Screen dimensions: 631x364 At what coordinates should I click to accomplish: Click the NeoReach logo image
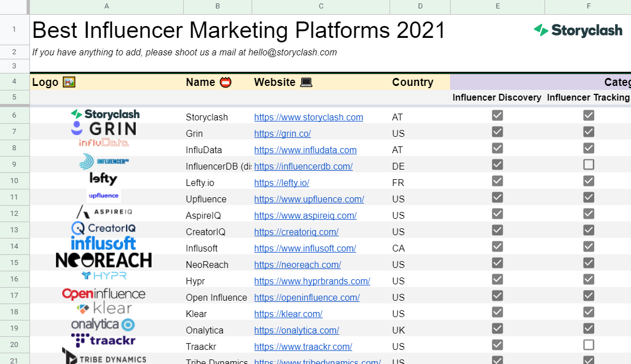click(x=104, y=260)
